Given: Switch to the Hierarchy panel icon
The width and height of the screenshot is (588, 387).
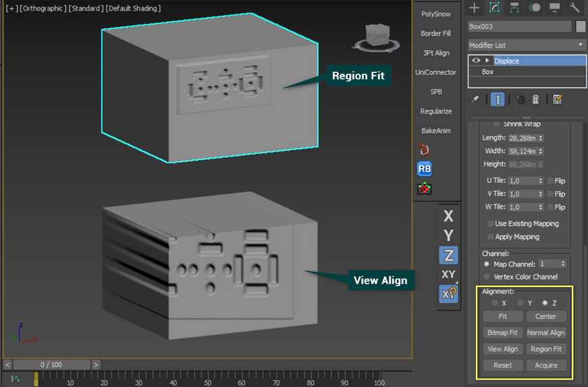Looking at the screenshot, I should pyautogui.click(x=514, y=7).
